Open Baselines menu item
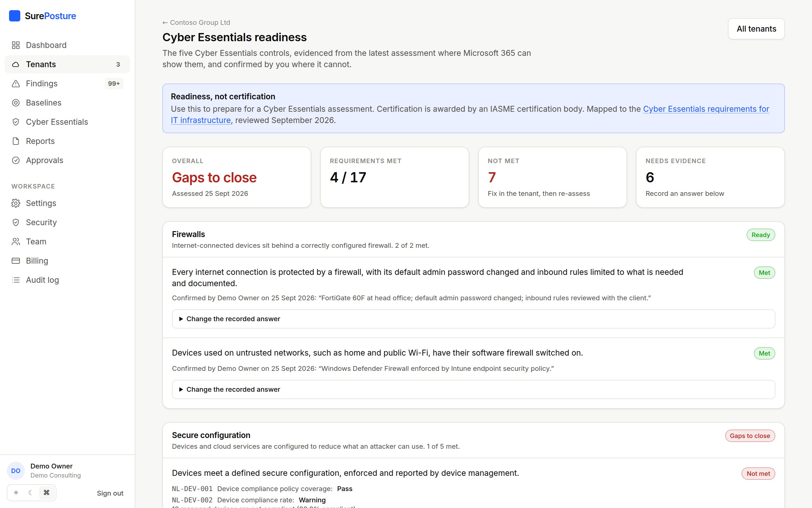Viewport: 812px width, 508px height. pos(67,102)
